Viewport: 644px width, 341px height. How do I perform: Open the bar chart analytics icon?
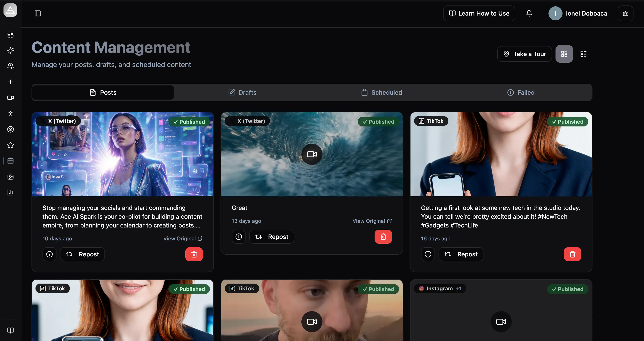[x=11, y=192]
